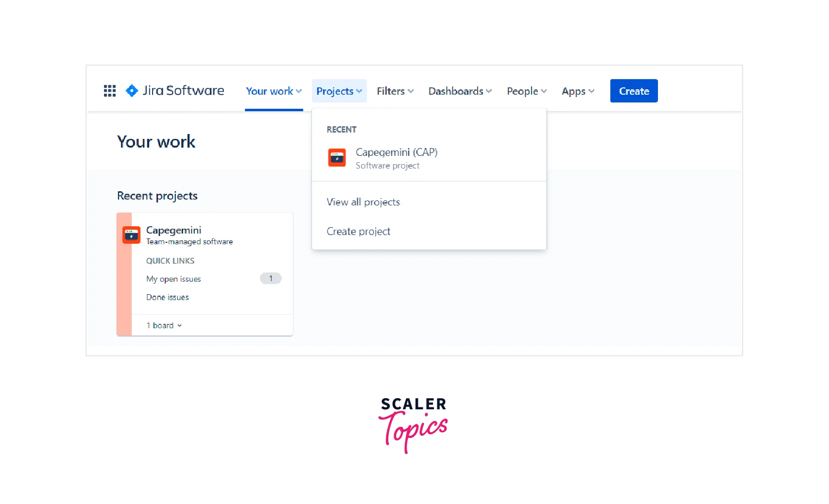This screenshot has height=504, width=829.
Task: Click the Jira Software diamond logo
Action: pyautogui.click(x=132, y=91)
